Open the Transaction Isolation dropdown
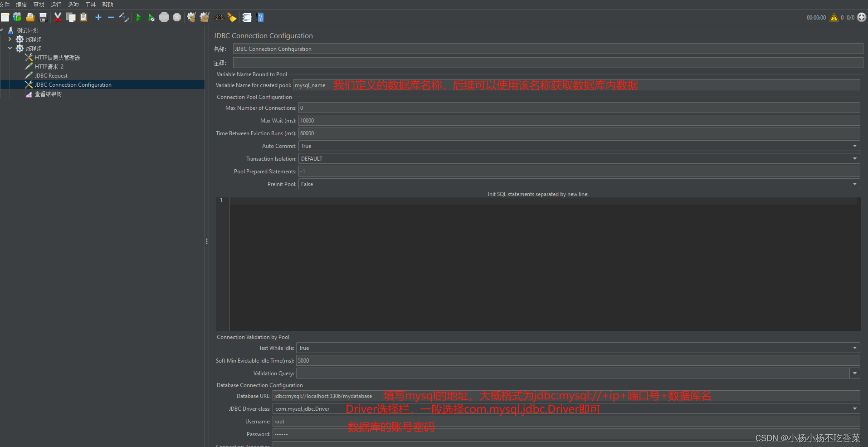The width and height of the screenshot is (868, 447). pyautogui.click(x=579, y=158)
